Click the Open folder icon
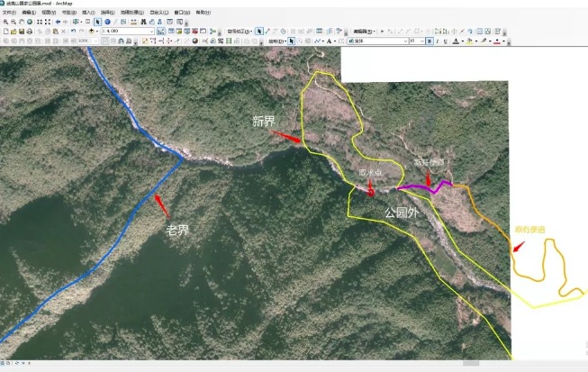The height and width of the screenshot is (372, 588). click(14, 32)
